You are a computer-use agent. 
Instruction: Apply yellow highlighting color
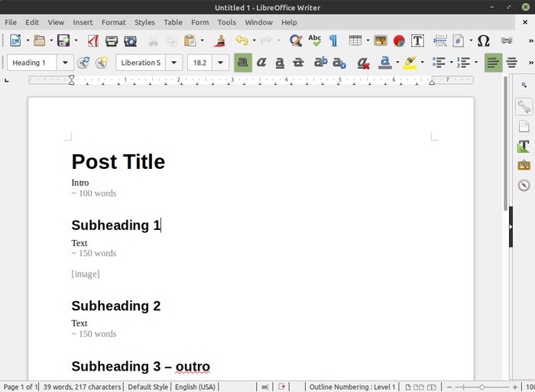point(410,63)
